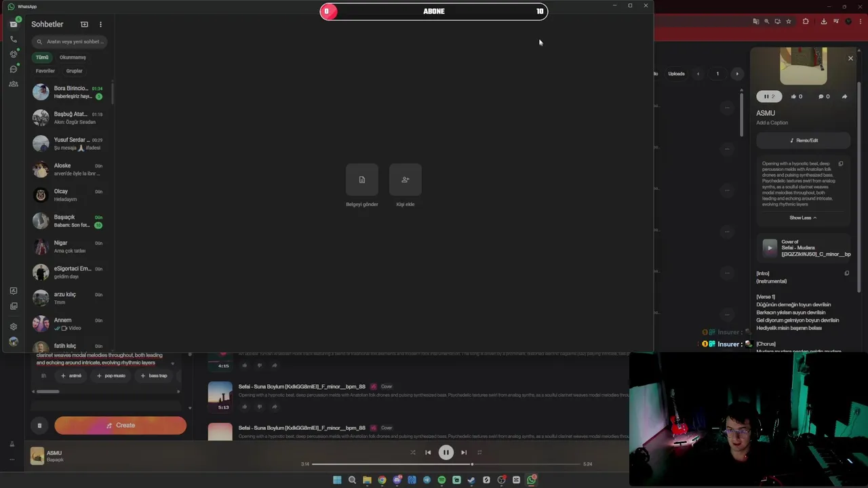Pause via the ASMU panel play count button
This screenshot has width=868, height=488.
tap(769, 96)
